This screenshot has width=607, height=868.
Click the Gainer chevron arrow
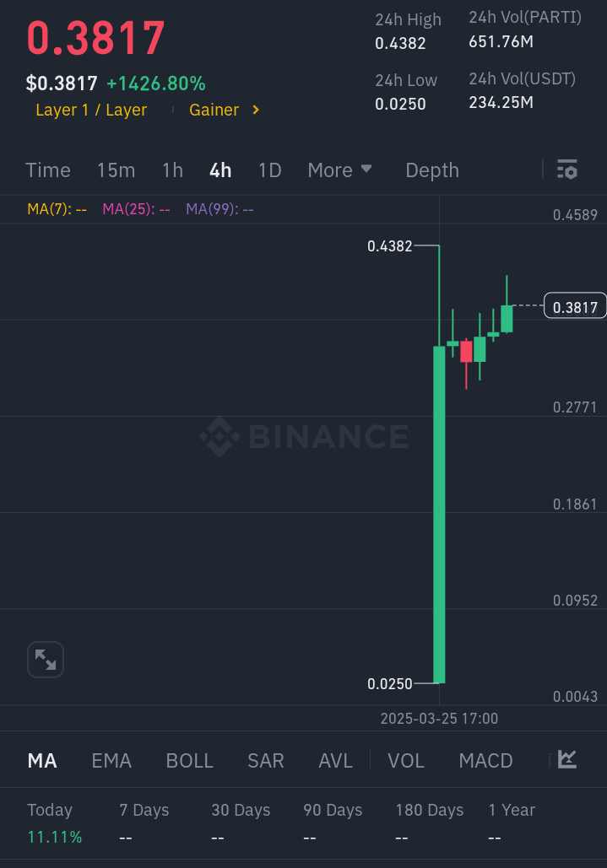pyautogui.click(x=256, y=110)
